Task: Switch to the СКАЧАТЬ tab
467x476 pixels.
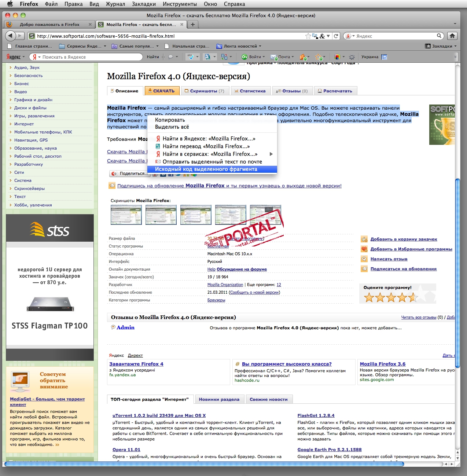Action: 162,91
